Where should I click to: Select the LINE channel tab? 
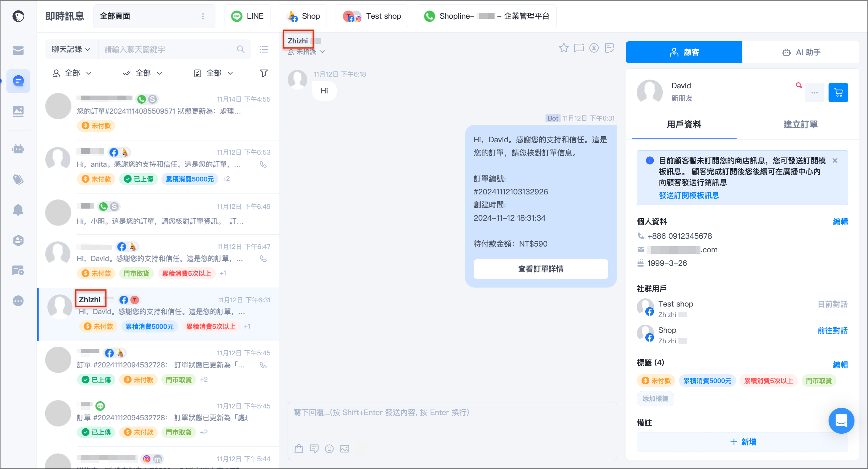point(247,16)
